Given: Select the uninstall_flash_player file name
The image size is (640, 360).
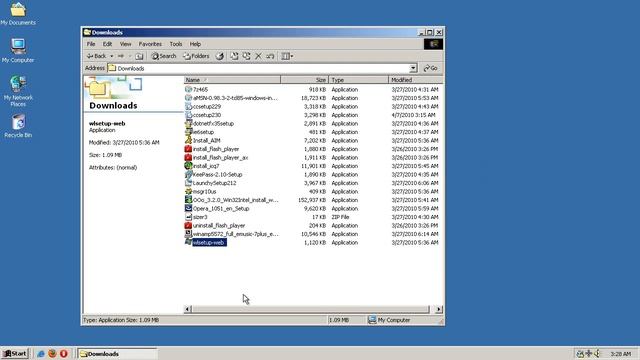Looking at the screenshot, I should coord(219,225).
